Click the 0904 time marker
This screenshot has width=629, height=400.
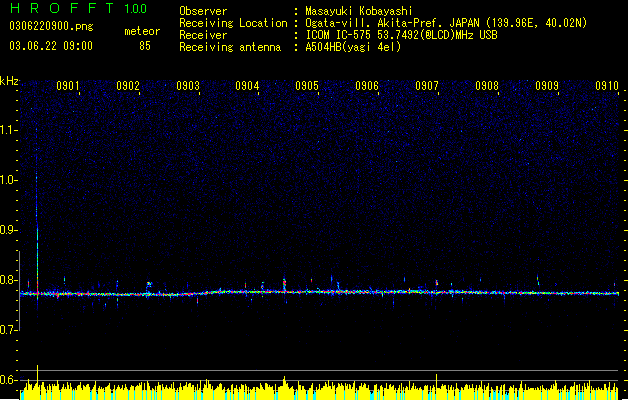pyautogui.click(x=247, y=86)
